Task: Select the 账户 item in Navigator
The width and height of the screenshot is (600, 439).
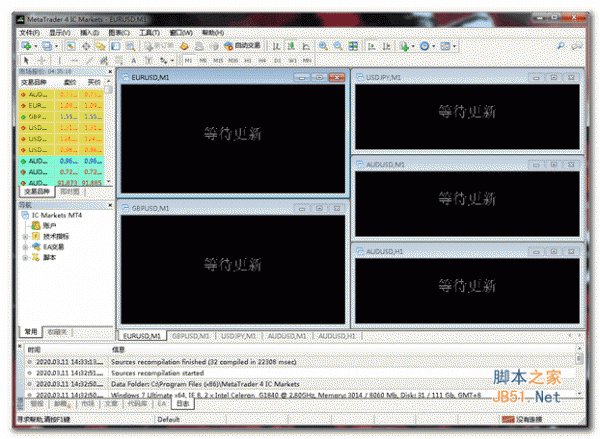Action: 44,226
